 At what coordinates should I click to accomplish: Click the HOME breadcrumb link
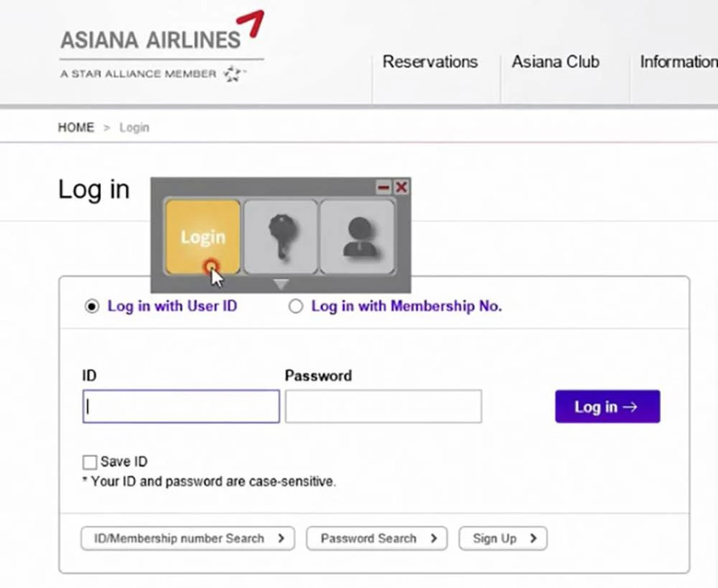76,128
